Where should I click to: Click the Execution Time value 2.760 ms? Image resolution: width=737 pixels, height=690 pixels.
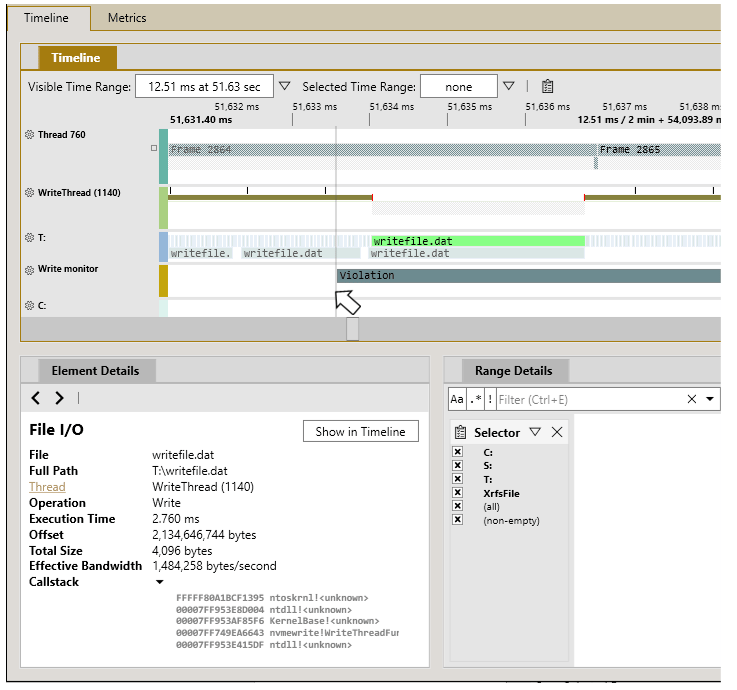tap(176, 519)
